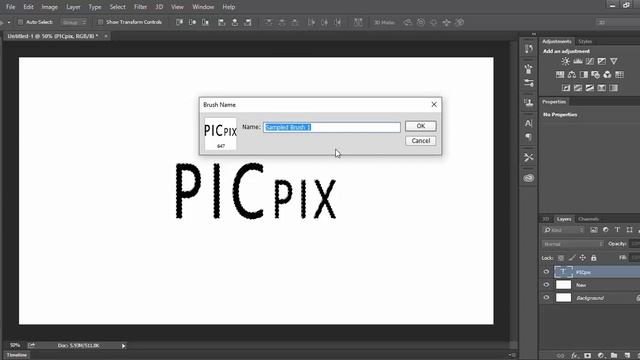Toggle type layer filter in Layers panel
The height and width of the screenshot is (360, 640).
click(x=617, y=230)
